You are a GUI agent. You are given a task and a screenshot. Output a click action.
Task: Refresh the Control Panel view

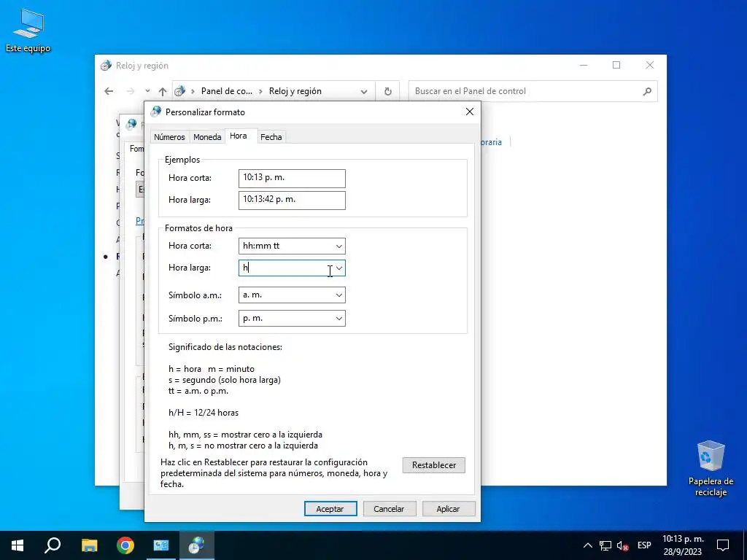[x=388, y=91]
